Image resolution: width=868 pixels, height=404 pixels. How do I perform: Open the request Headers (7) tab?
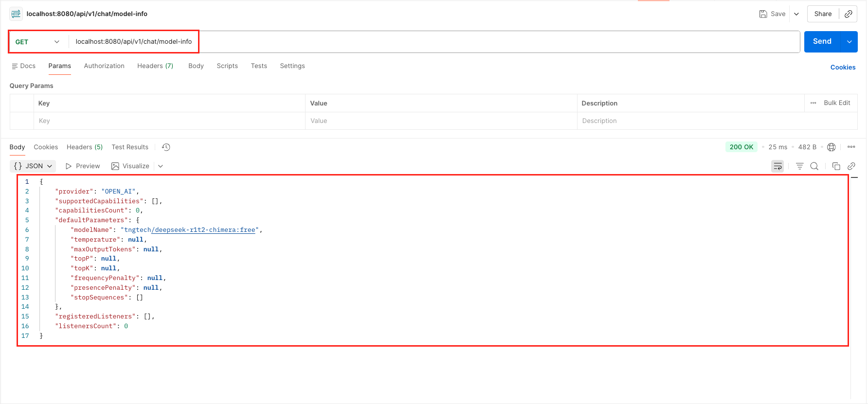155,66
